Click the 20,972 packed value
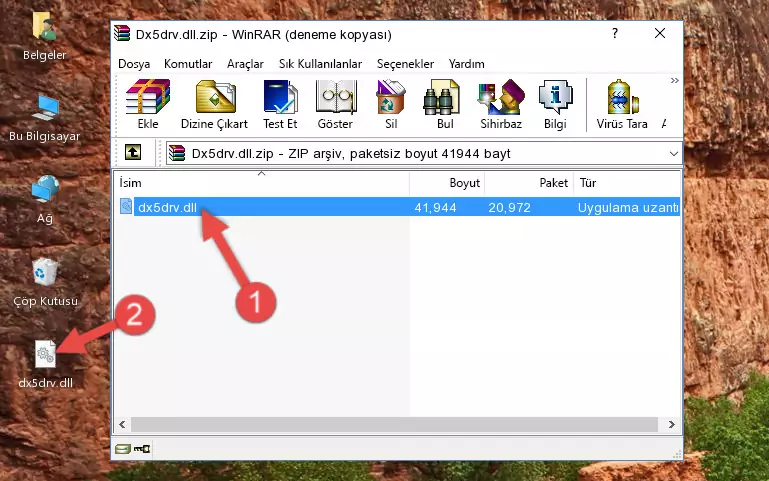The image size is (769, 481). [509, 207]
